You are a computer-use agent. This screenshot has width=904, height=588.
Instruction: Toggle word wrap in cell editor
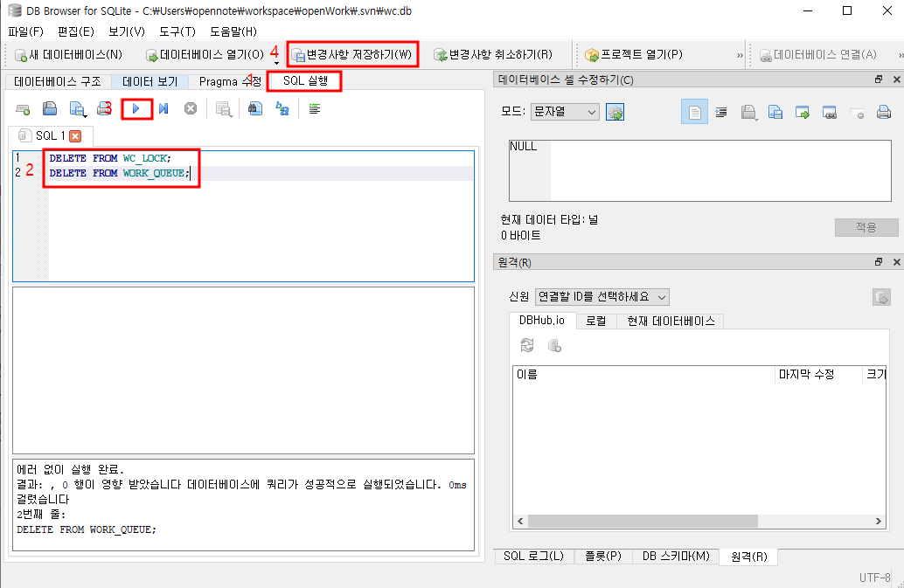click(x=721, y=112)
